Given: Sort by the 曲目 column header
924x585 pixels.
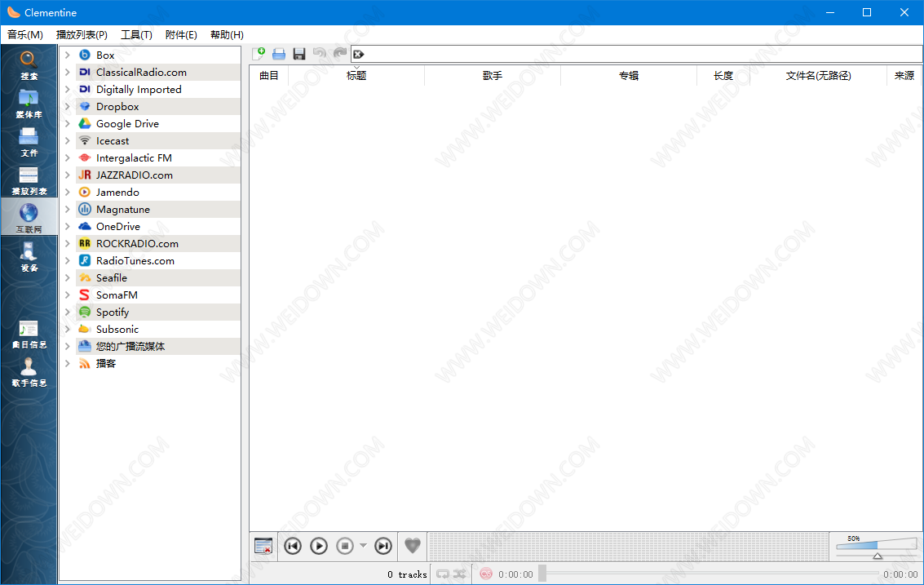Looking at the screenshot, I should 268,76.
